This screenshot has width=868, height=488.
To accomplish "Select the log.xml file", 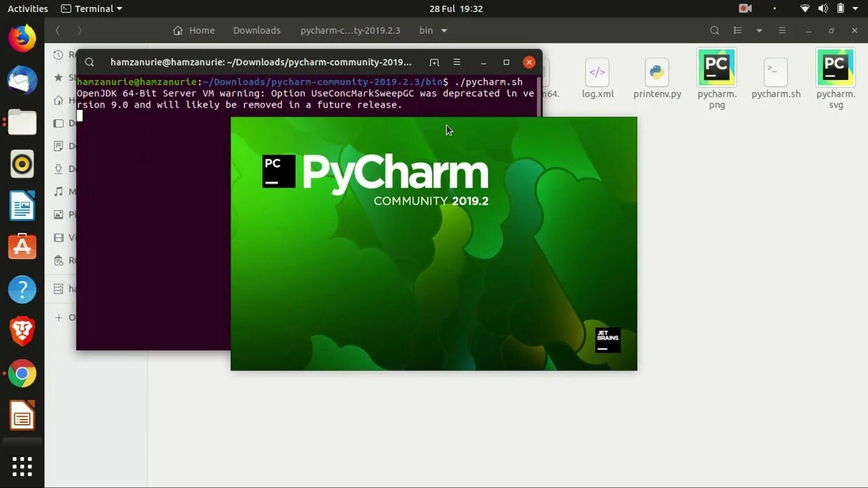I will pos(597,79).
